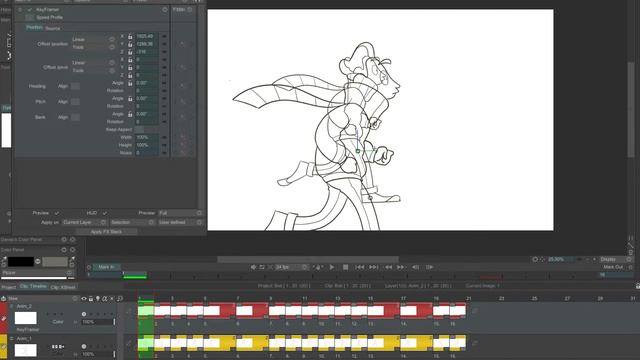Switch to the Source tab
This screenshot has height=360, width=640.
click(x=53, y=28)
